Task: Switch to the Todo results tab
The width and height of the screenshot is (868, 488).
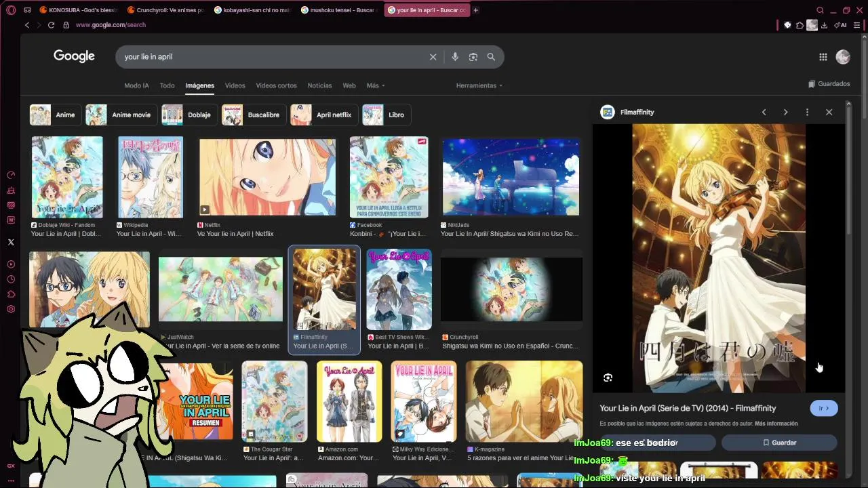Action: [x=167, y=85]
